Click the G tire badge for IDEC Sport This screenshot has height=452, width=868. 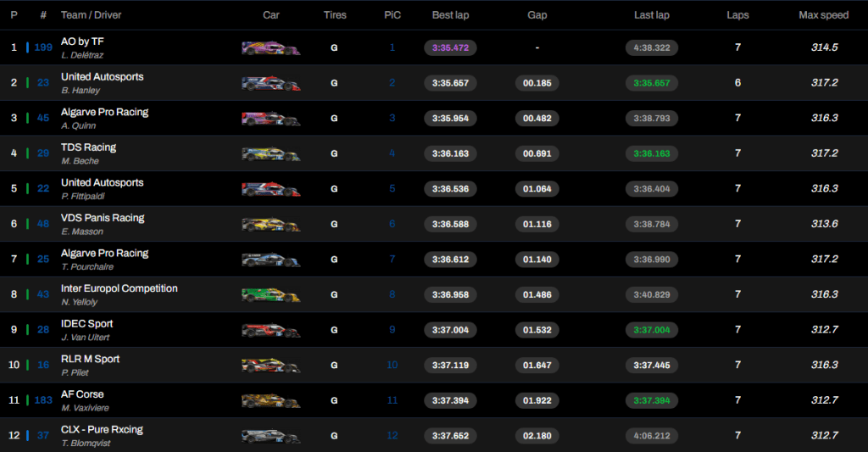click(334, 330)
